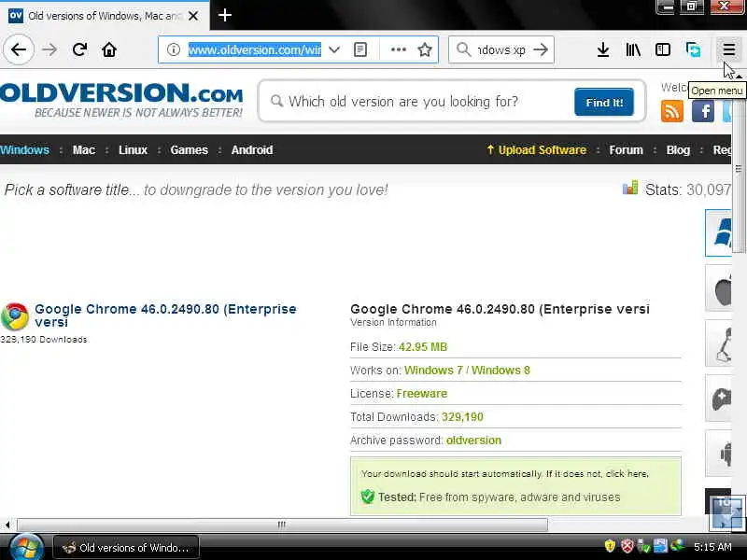Show the Firefox sidebars

pos(663,49)
